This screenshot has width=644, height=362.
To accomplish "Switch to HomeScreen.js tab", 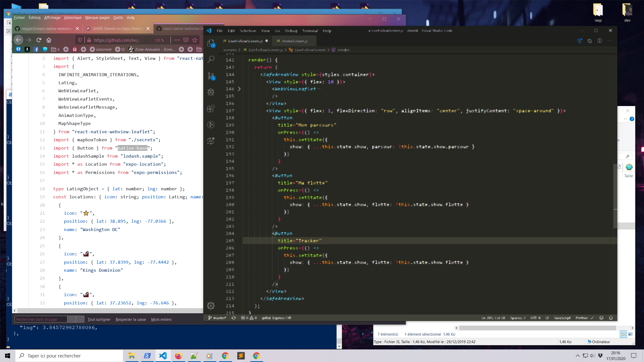I will [x=295, y=41].
